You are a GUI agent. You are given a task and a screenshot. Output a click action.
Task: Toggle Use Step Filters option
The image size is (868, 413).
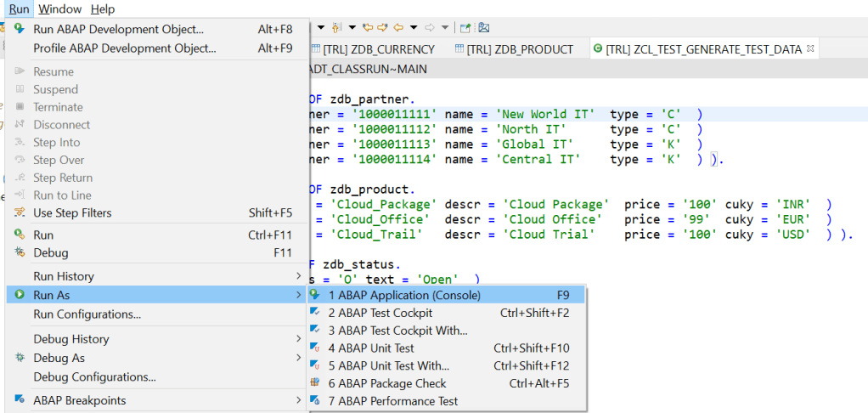(72, 212)
